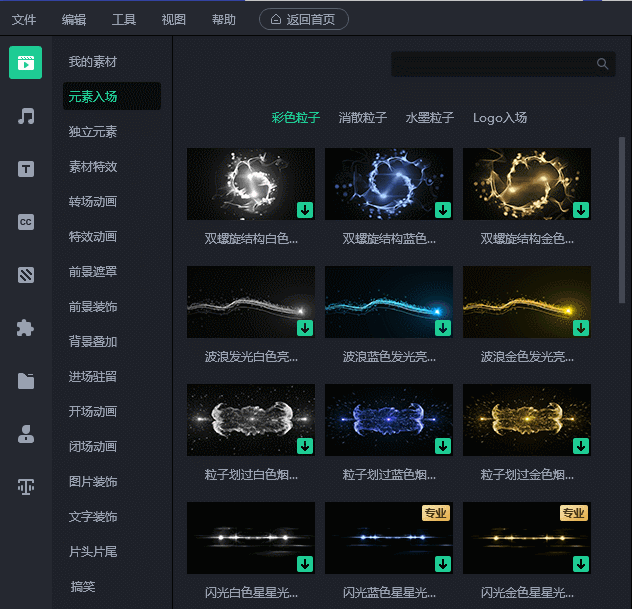
Task: Open the 视图 menu
Action: pyautogui.click(x=174, y=19)
